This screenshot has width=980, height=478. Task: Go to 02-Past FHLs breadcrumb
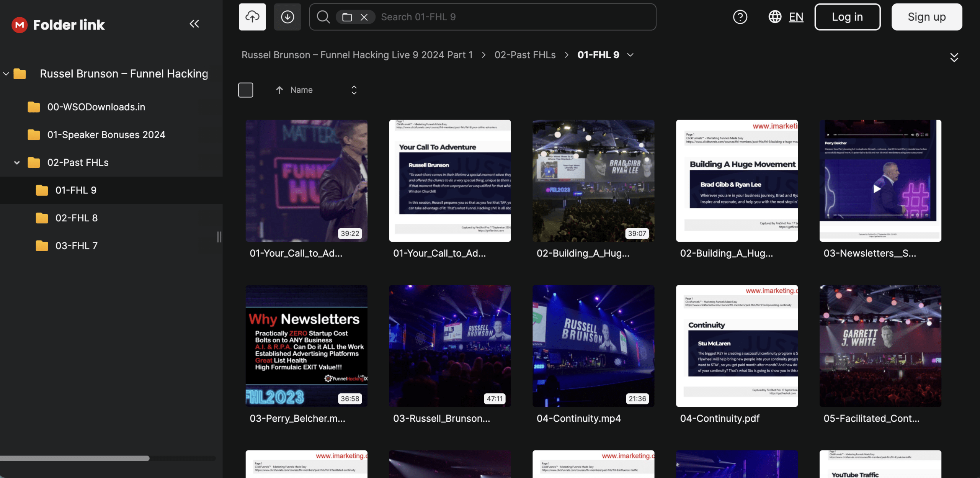525,55
